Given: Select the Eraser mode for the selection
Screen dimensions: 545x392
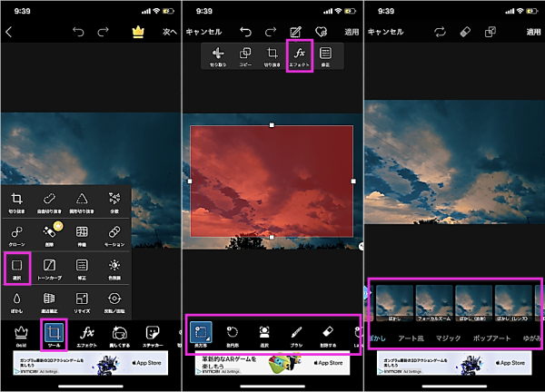Looking at the screenshot, I should [328, 336].
